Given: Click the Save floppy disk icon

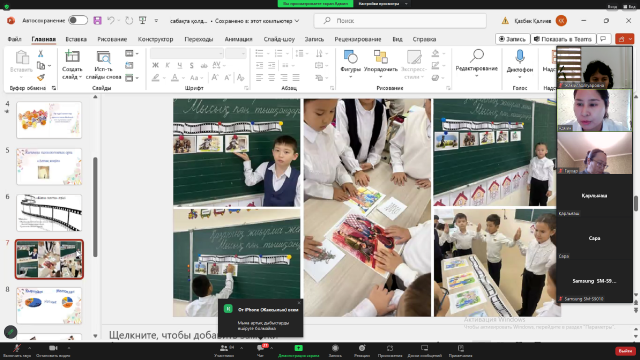Looking at the screenshot, I should coord(97,20).
